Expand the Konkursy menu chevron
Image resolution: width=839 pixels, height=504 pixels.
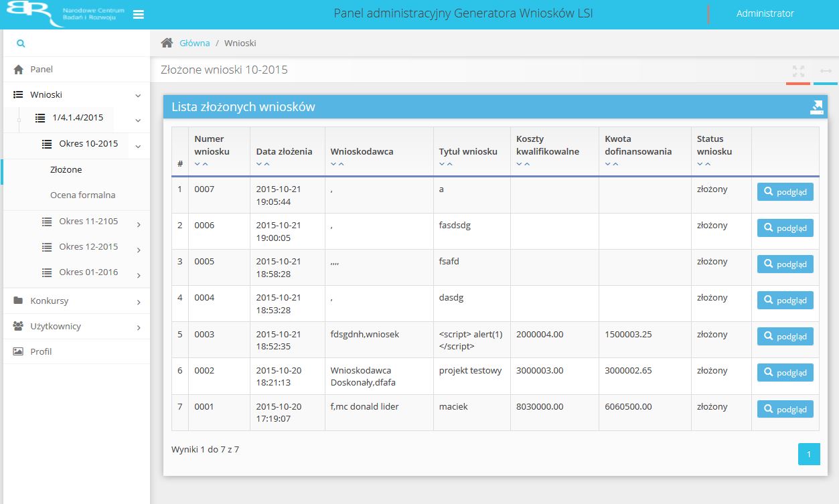click(x=138, y=302)
